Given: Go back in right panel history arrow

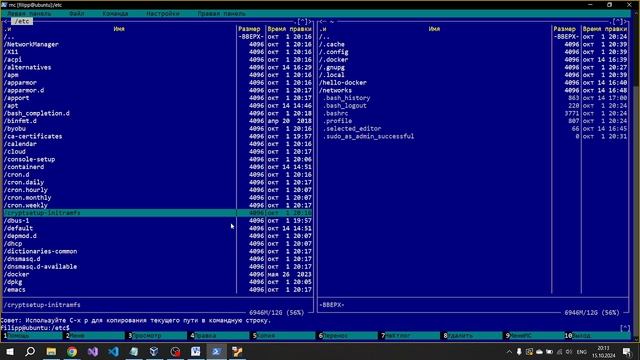Looking at the screenshot, I should [x=321, y=21].
